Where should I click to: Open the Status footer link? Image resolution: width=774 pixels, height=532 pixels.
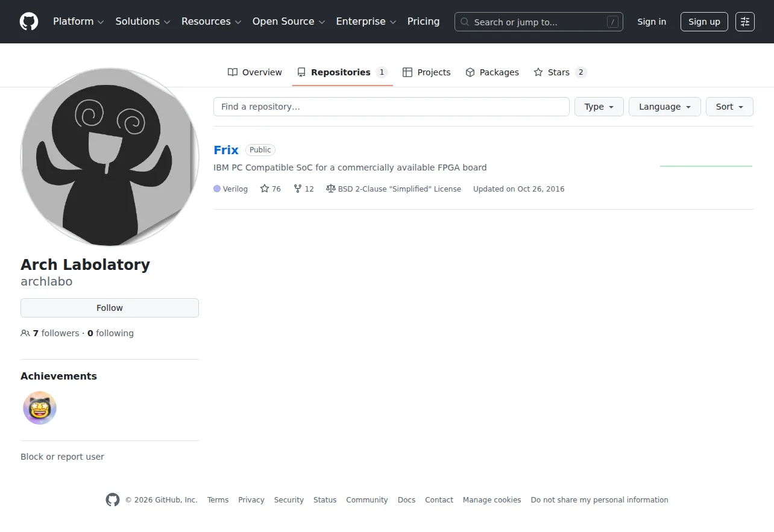pyautogui.click(x=325, y=500)
